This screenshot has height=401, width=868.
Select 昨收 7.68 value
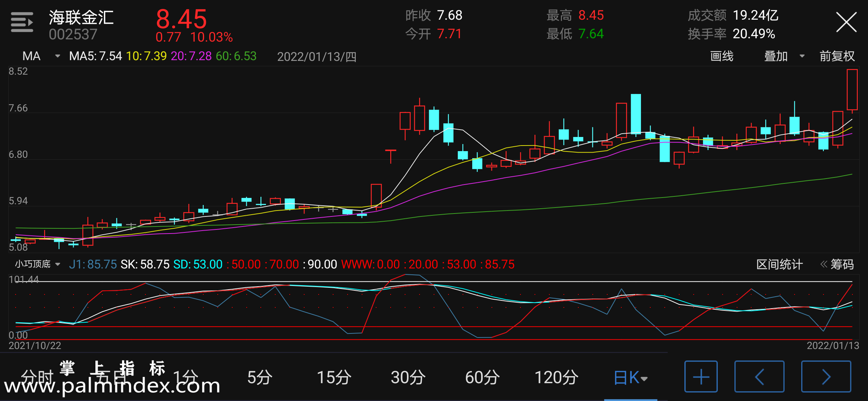coord(434,15)
